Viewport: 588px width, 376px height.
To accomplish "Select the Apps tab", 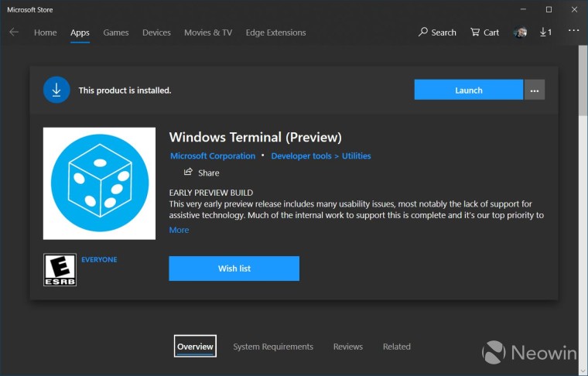I will 80,32.
